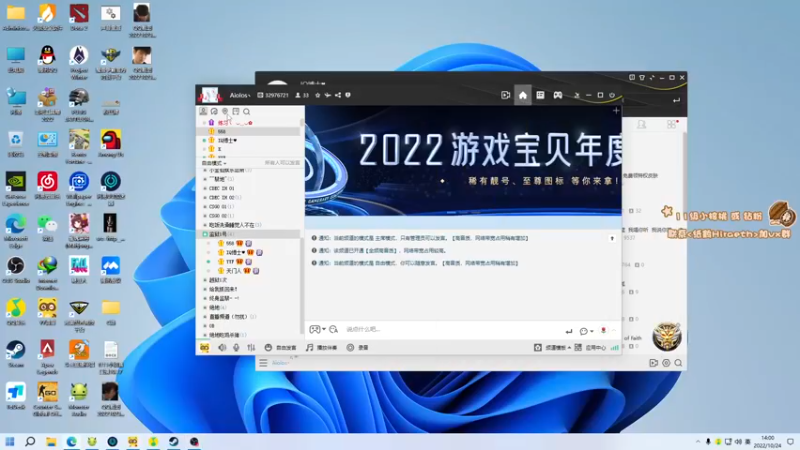Image resolution: width=800 pixels, height=450 pixels.
Task: Open the Aiolos channel name dropdown
Action: [x=240, y=95]
